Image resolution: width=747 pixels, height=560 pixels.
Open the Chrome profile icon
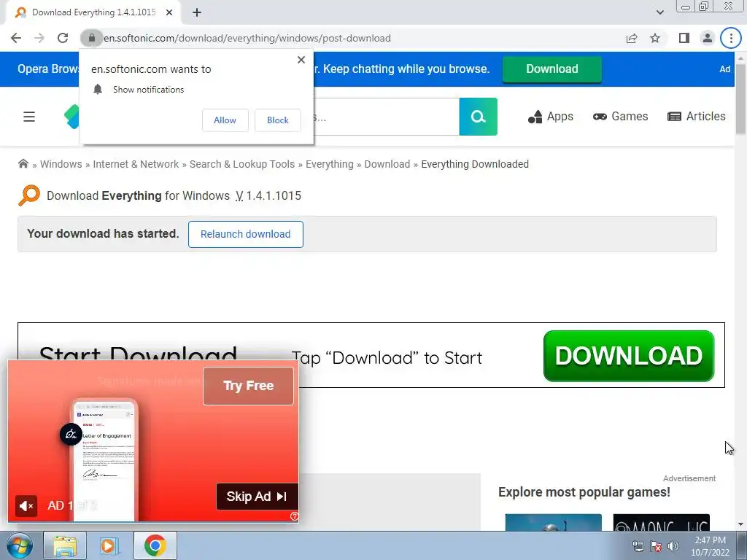tap(708, 38)
